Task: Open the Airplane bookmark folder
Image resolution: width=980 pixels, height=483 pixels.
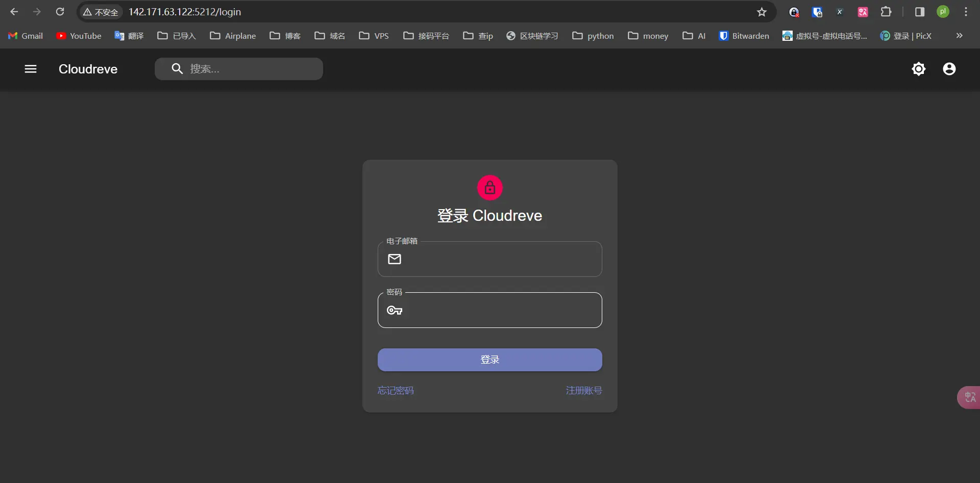Action: pyautogui.click(x=233, y=36)
